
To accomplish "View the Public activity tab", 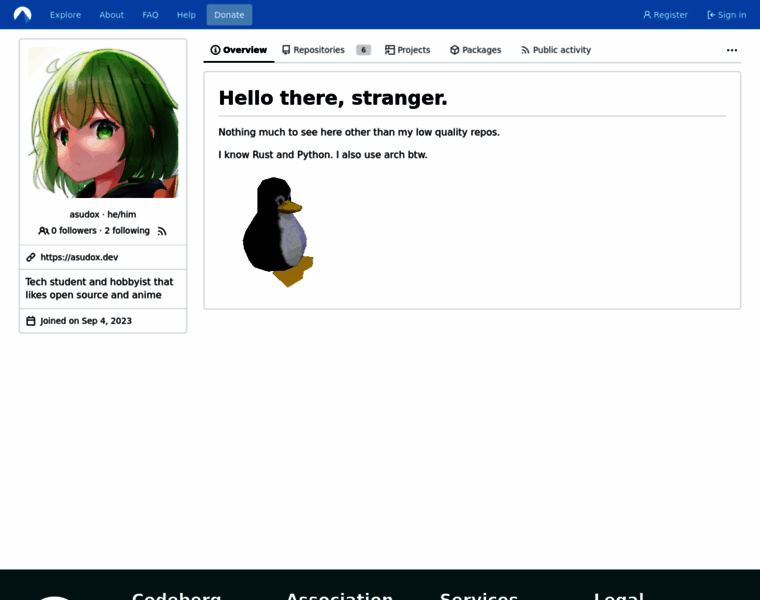I will 556,50.
